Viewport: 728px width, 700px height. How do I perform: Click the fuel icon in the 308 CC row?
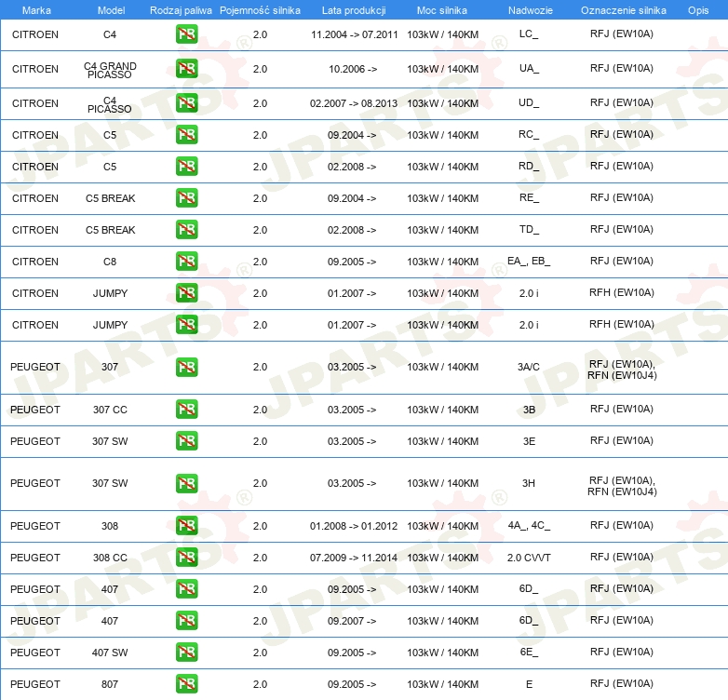pos(186,557)
